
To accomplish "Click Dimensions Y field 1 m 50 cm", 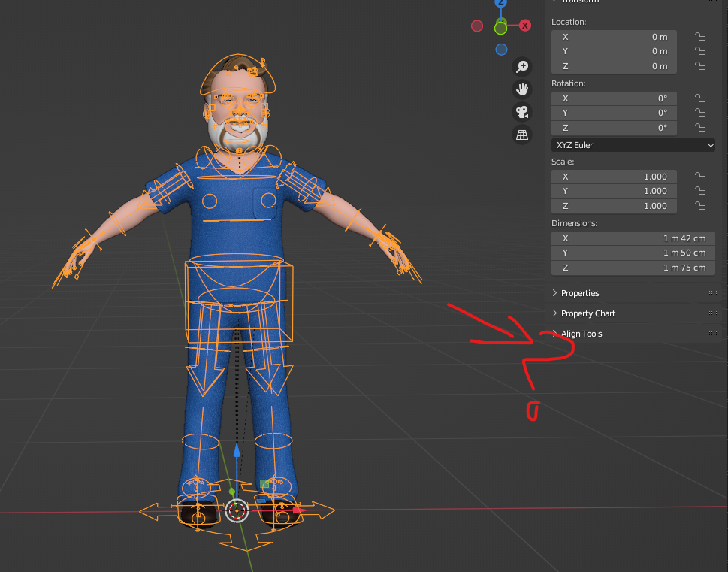I will (633, 253).
